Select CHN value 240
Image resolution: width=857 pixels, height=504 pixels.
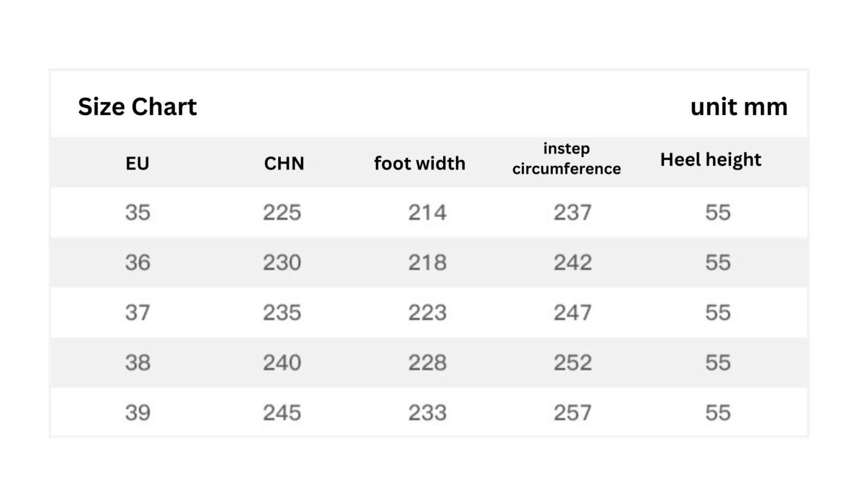[x=282, y=362]
